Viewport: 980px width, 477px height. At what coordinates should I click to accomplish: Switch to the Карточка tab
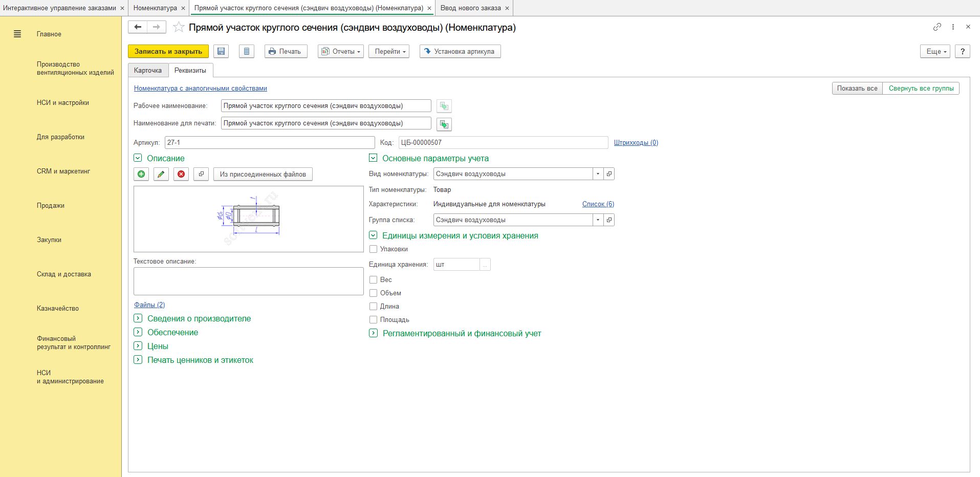[x=148, y=71]
